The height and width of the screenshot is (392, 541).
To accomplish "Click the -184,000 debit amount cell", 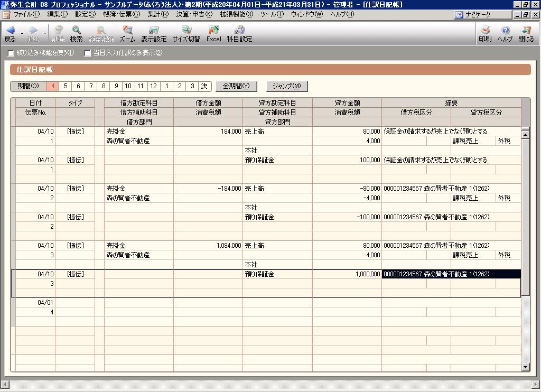I will tap(208, 189).
